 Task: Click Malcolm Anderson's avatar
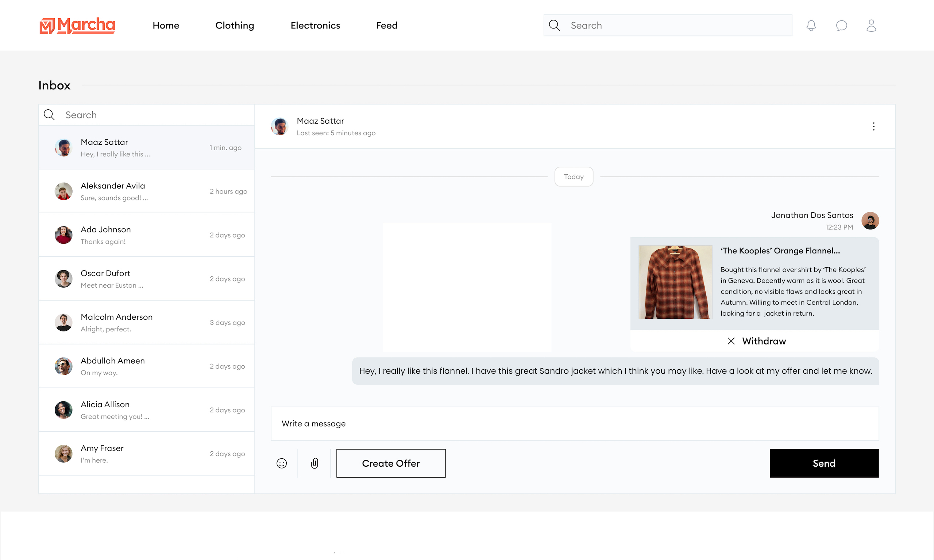tap(63, 323)
